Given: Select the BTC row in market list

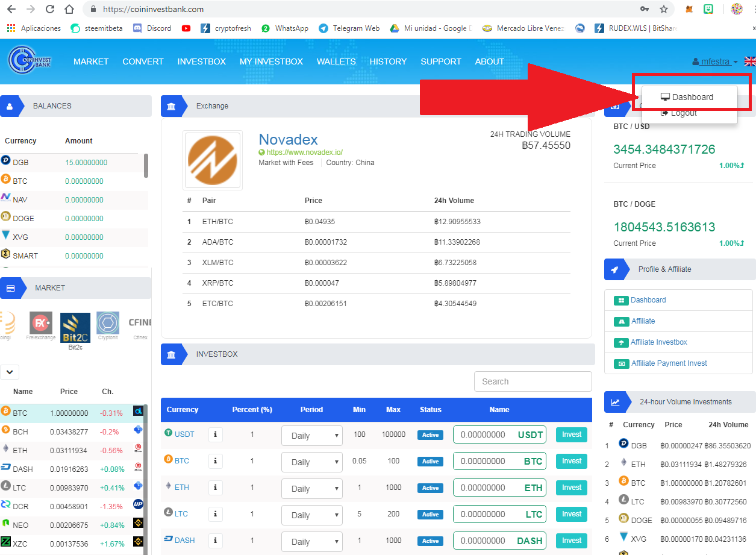Looking at the screenshot, I should click(x=72, y=413).
